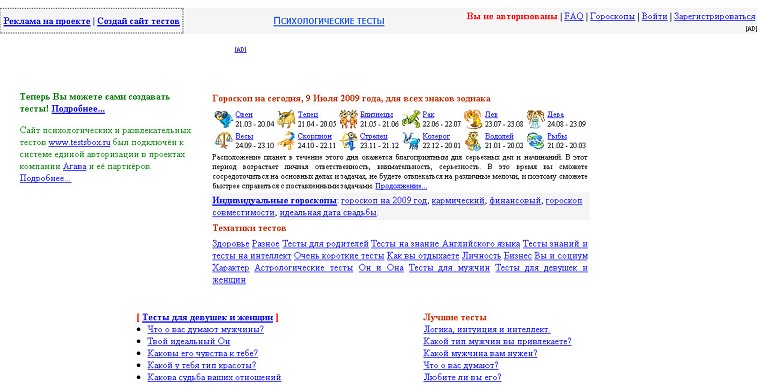Click the Aries (Овен) zodiac icon
The image size is (757, 385).
point(223,119)
